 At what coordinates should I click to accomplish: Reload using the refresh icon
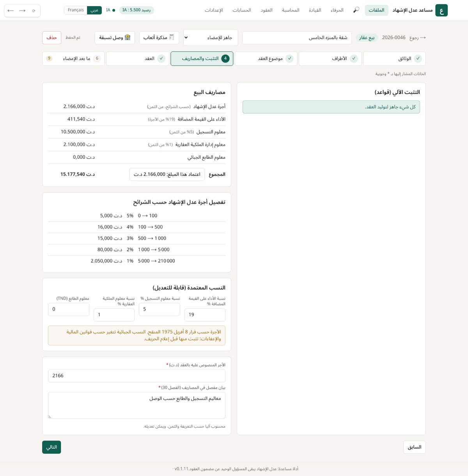click(x=34, y=11)
